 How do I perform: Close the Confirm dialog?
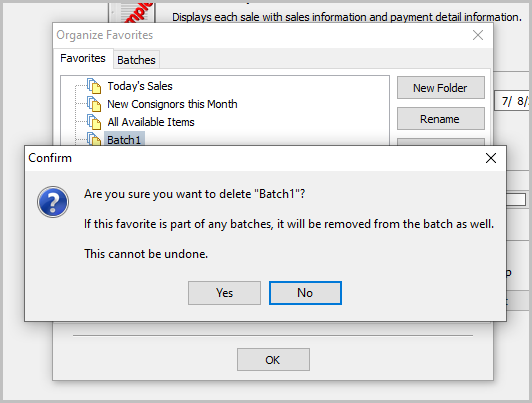491,158
